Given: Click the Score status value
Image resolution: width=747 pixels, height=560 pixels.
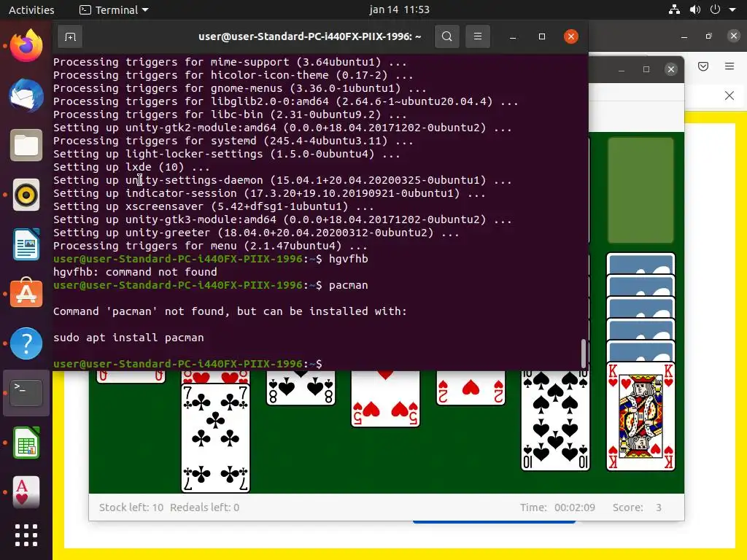Looking at the screenshot, I should [659, 507].
